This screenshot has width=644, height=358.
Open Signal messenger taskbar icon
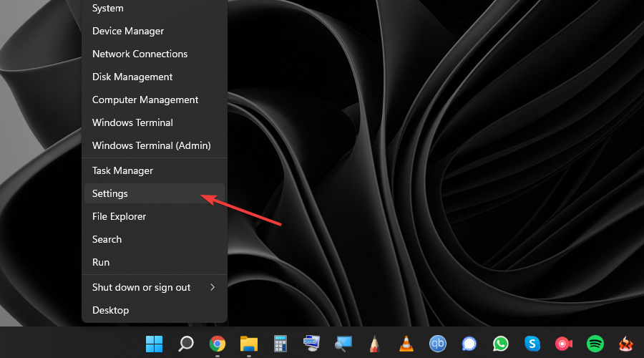coord(469,344)
